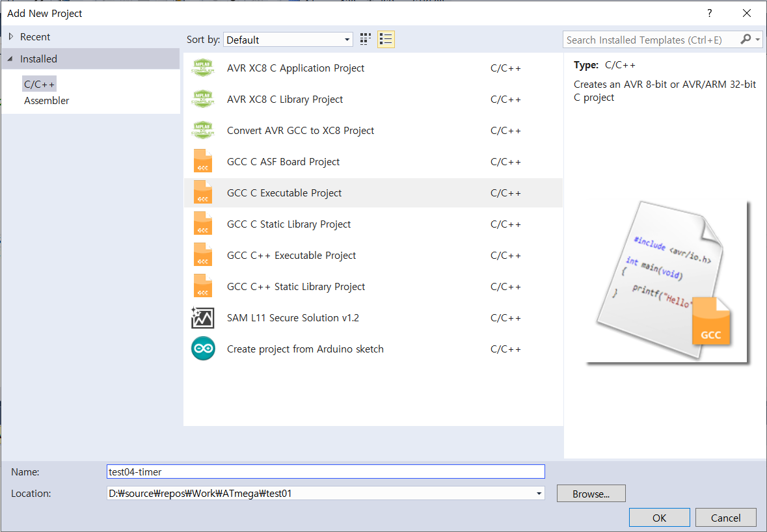
Task: Confirm with the OK button
Action: 660,518
